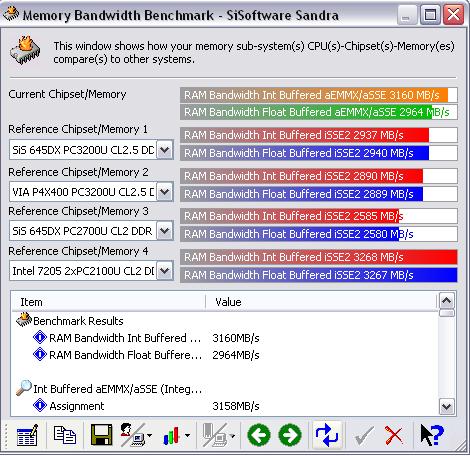Open the VIA P4X400 reference dropdown
Screen dimensions: 470x456
(x=165, y=192)
